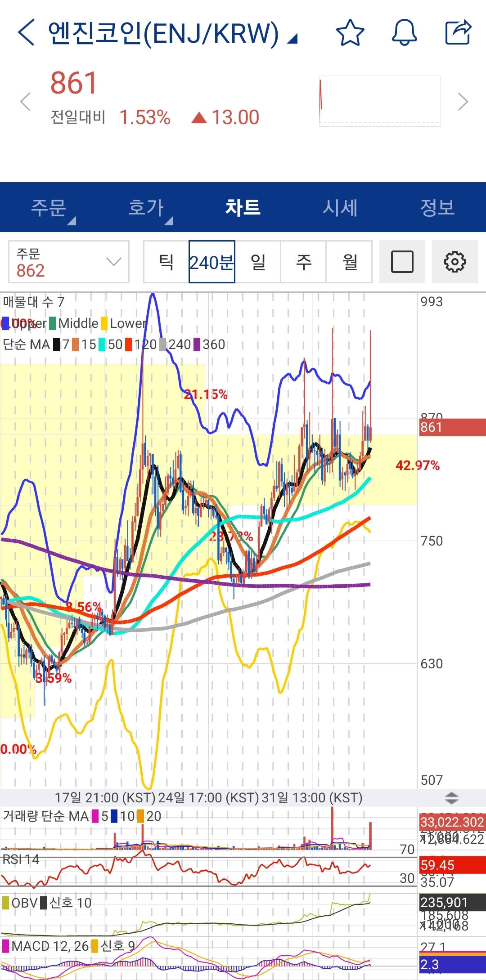Image resolution: width=486 pixels, height=980 pixels.
Task: Click the MA 15 orange swatch
Action: coord(76,345)
